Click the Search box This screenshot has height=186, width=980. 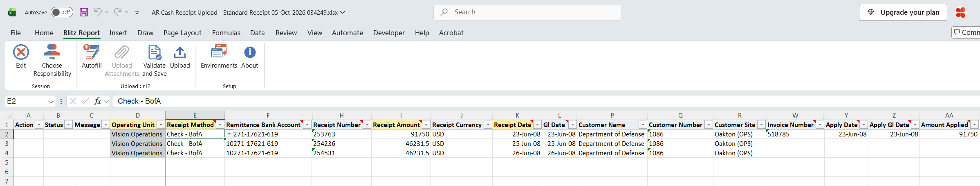527,12
